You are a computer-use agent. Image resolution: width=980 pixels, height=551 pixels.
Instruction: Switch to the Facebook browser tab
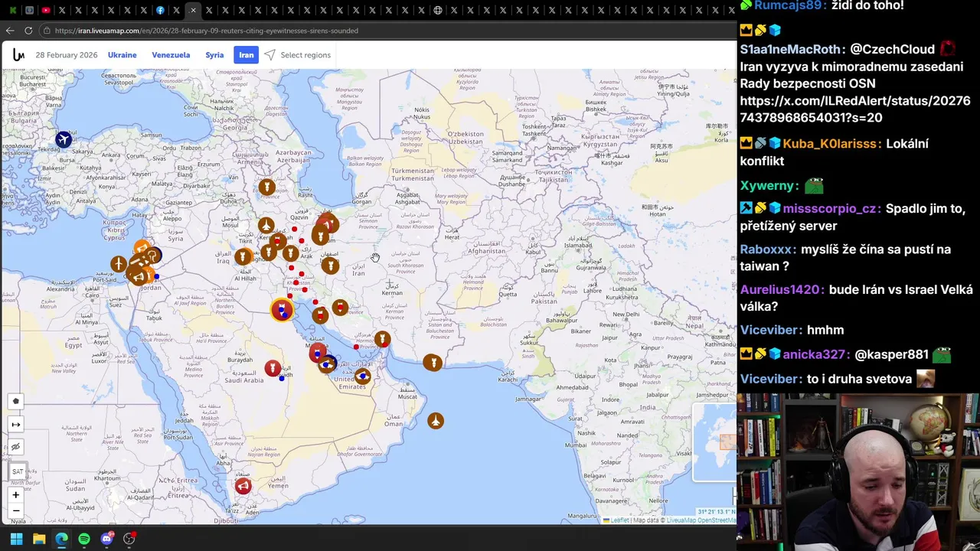(160, 10)
